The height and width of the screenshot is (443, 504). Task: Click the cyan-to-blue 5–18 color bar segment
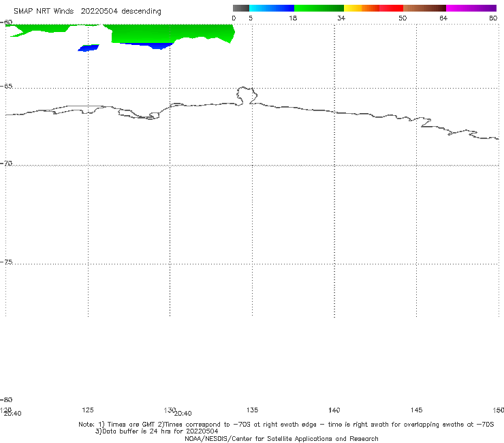(272, 8)
